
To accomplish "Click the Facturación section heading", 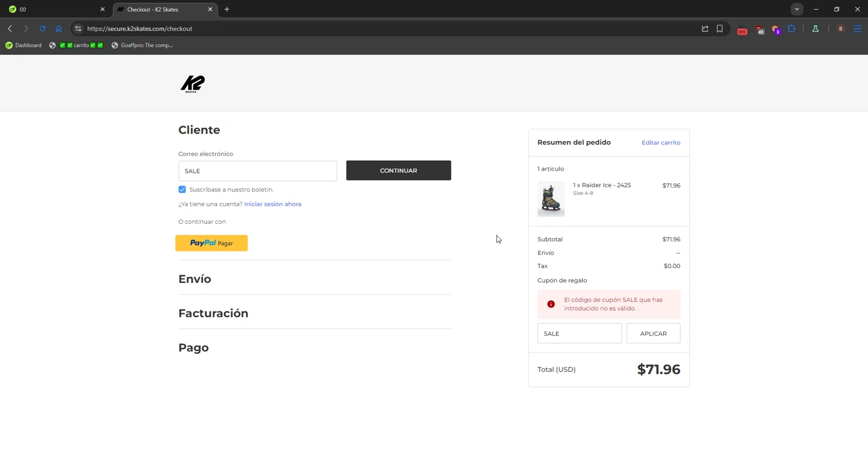I will 213,313.
